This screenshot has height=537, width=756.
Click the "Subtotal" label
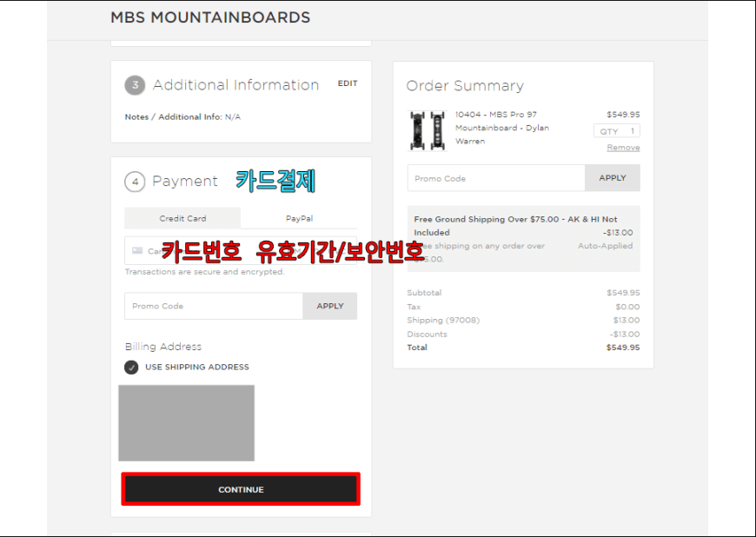click(424, 293)
